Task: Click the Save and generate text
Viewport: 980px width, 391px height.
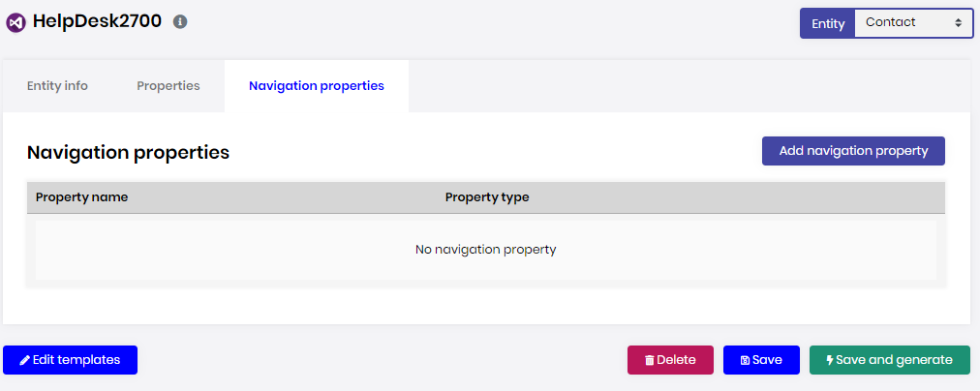Action: [x=894, y=360]
